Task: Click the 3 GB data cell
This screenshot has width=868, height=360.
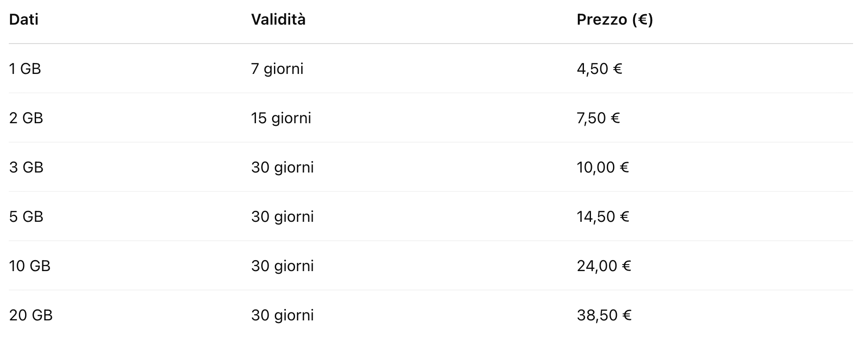Action: click(26, 168)
